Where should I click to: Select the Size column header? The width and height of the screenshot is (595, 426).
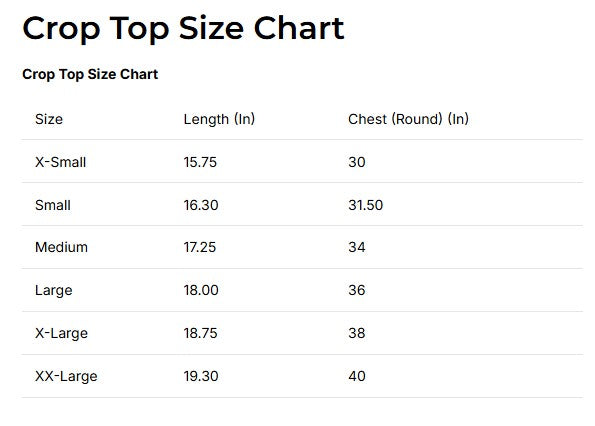[49, 119]
